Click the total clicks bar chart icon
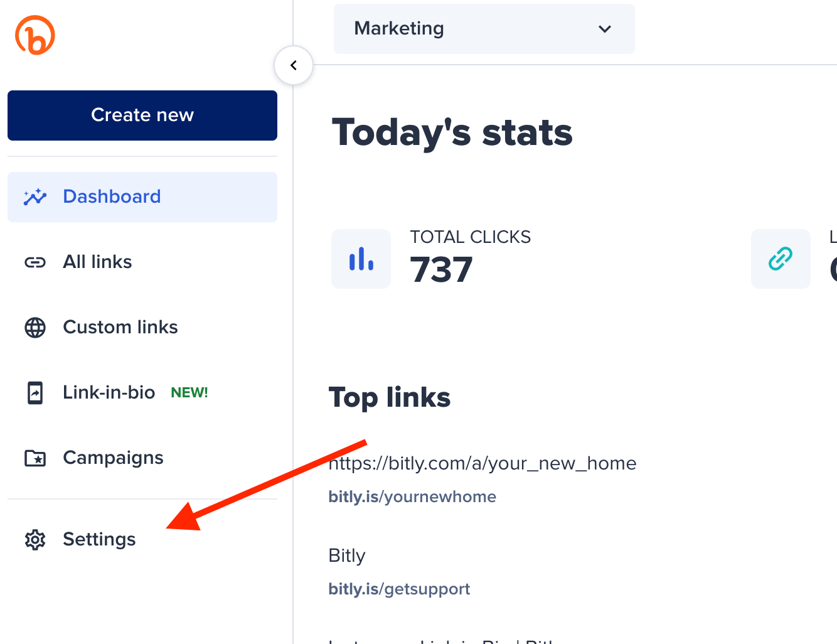837x644 pixels. tap(361, 259)
